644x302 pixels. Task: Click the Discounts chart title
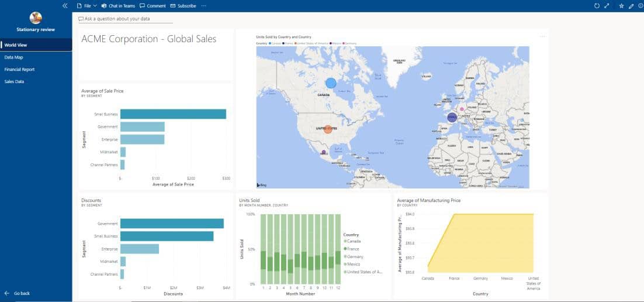click(91, 200)
